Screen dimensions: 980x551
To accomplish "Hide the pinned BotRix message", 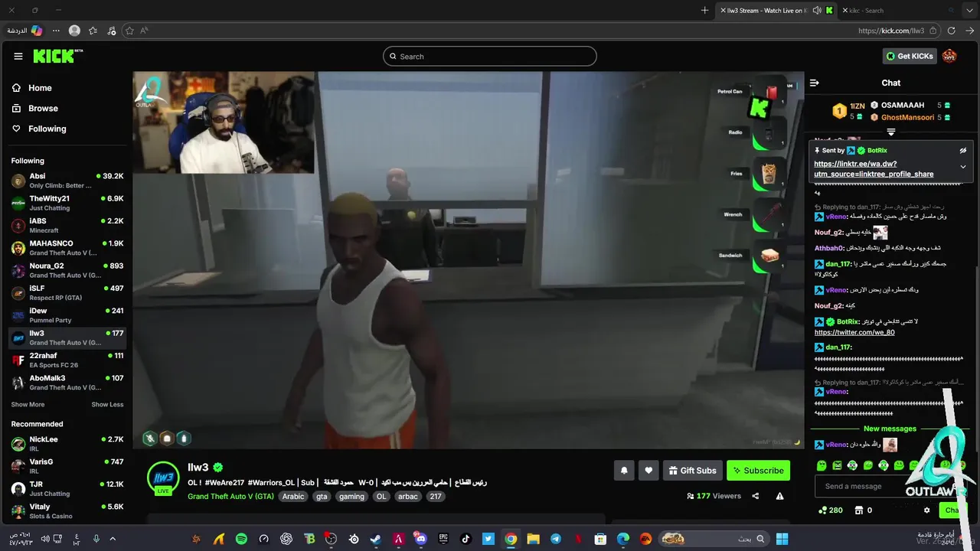I will point(963,151).
